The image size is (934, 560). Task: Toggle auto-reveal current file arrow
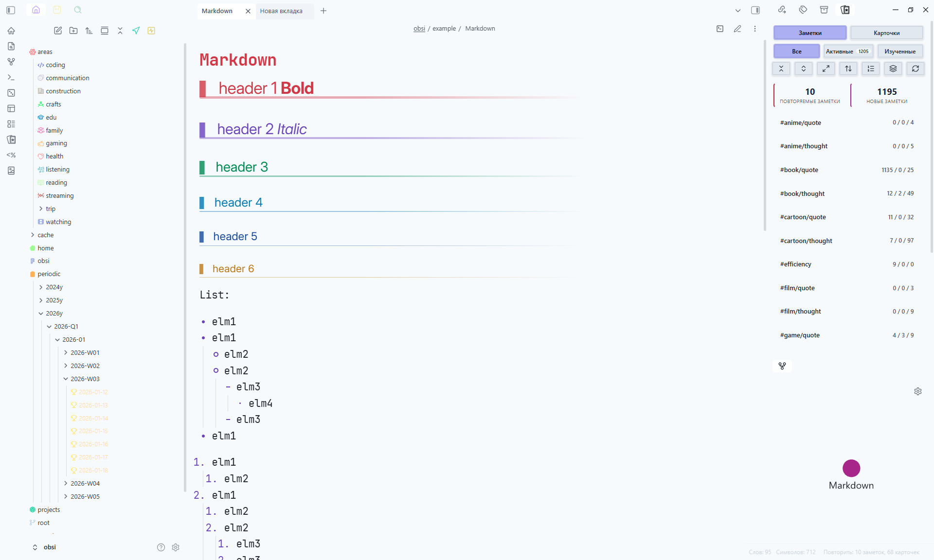click(x=136, y=31)
